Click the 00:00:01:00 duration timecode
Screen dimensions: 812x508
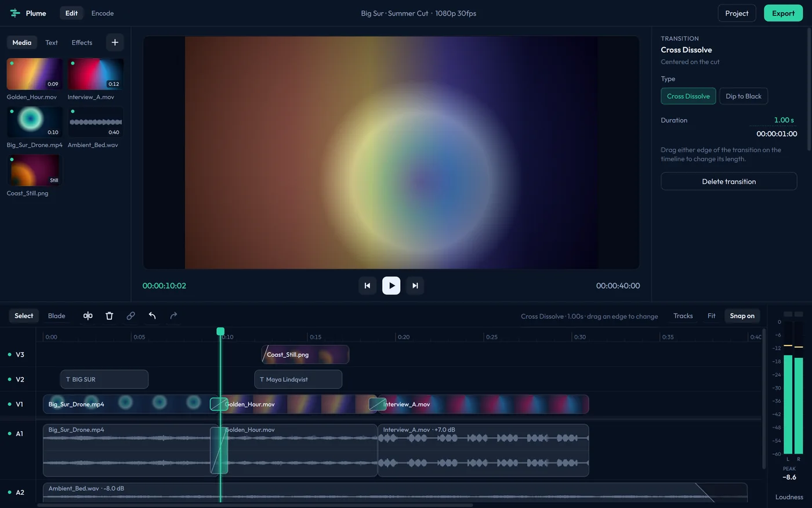[777, 134]
